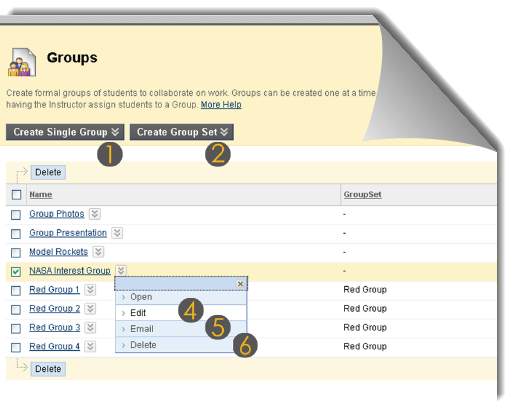Click Red Group text in Red Group 3 row
Screen dimensions: 512x408
[x=365, y=328]
